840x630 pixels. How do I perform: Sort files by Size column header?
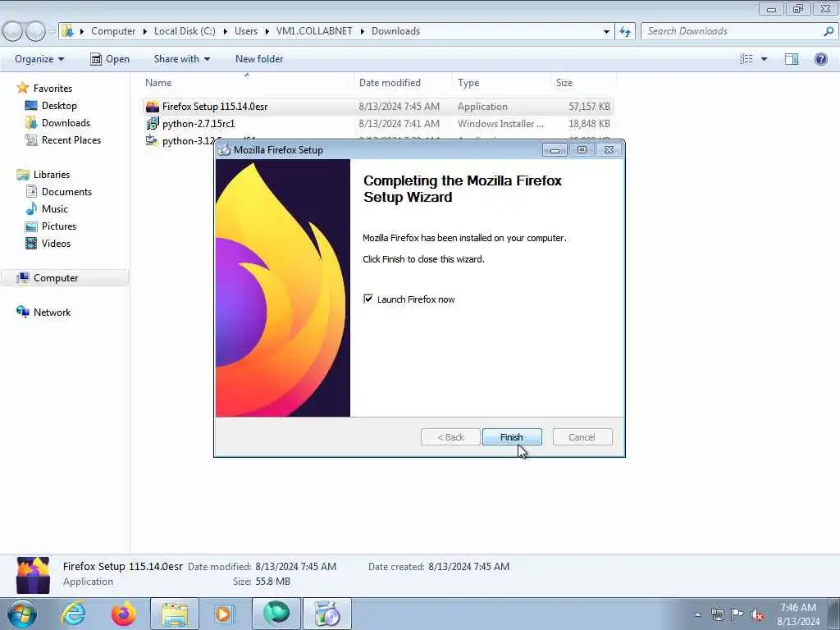click(564, 83)
